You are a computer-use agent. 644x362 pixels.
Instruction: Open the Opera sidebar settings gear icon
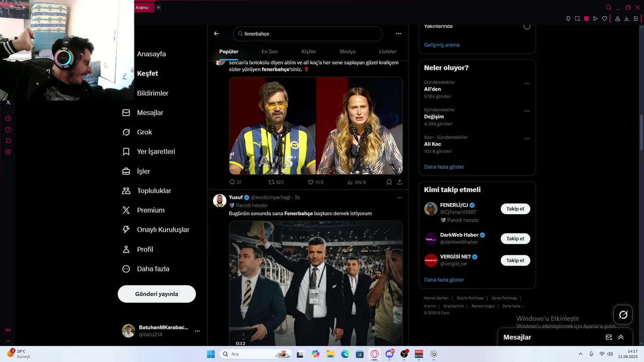(8, 152)
